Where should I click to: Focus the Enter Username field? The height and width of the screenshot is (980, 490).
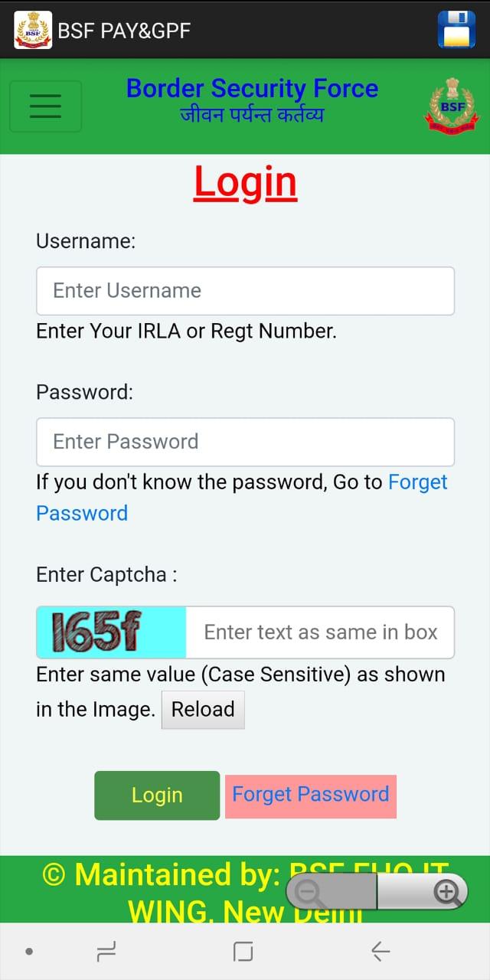pos(245,291)
